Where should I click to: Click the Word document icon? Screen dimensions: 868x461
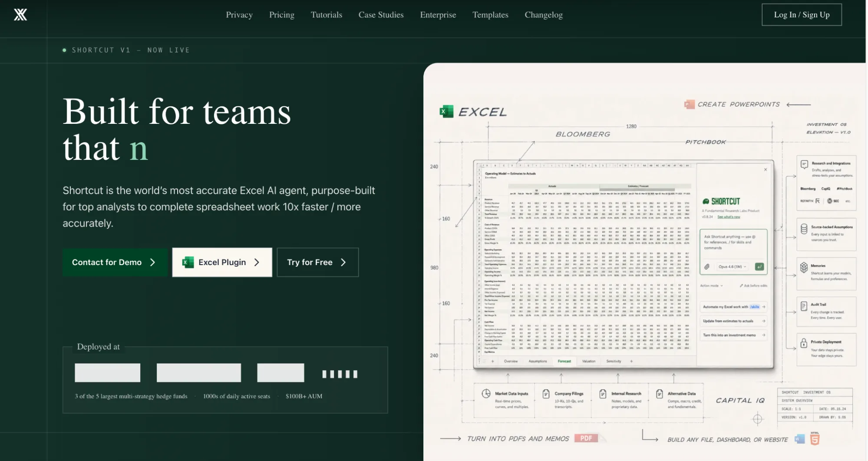(799, 439)
